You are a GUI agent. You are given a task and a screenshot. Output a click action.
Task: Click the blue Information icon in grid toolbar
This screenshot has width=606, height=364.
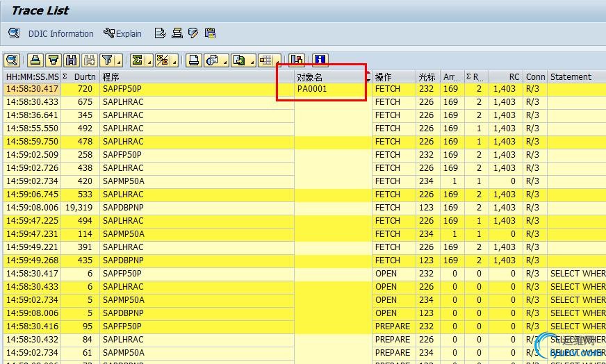coord(320,60)
